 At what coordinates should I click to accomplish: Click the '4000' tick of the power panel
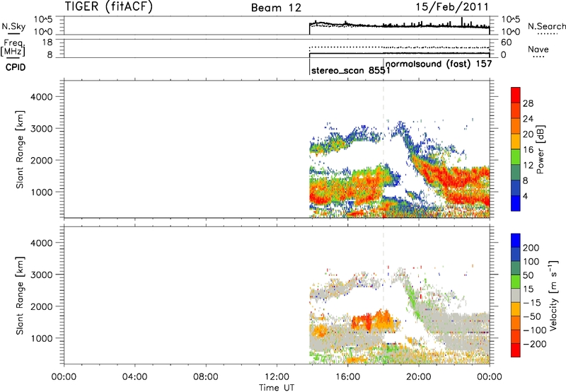42,97
